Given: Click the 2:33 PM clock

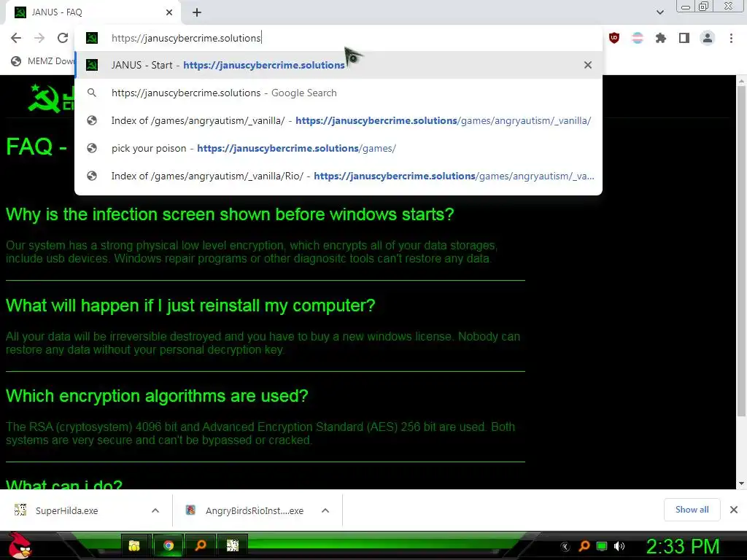Looking at the screenshot, I should [x=683, y=546].
